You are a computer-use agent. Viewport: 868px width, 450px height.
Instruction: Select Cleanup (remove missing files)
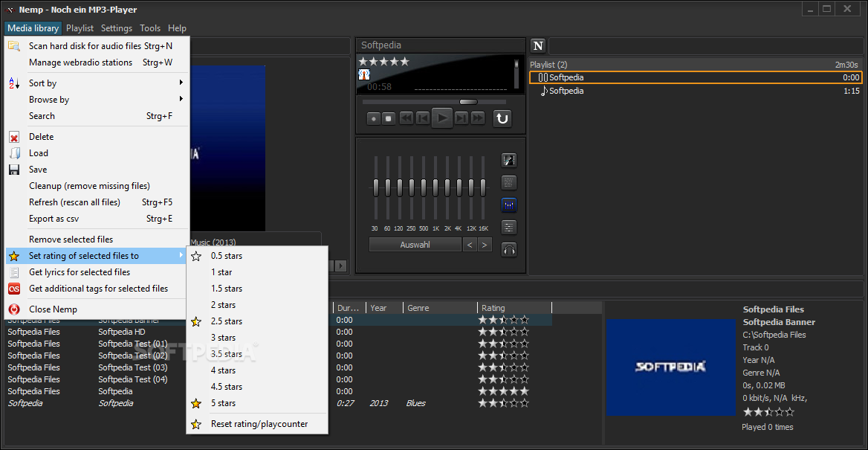(x=97, y=186)
